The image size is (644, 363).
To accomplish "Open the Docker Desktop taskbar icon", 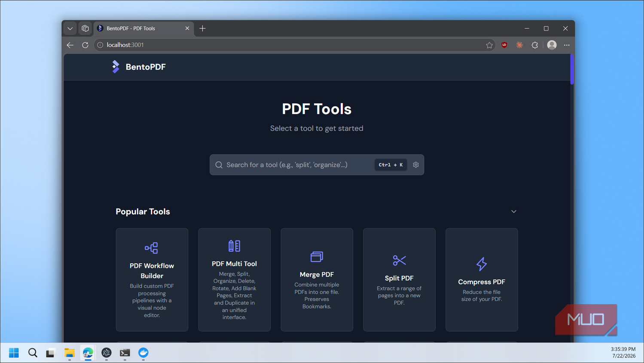I will 143,353.
